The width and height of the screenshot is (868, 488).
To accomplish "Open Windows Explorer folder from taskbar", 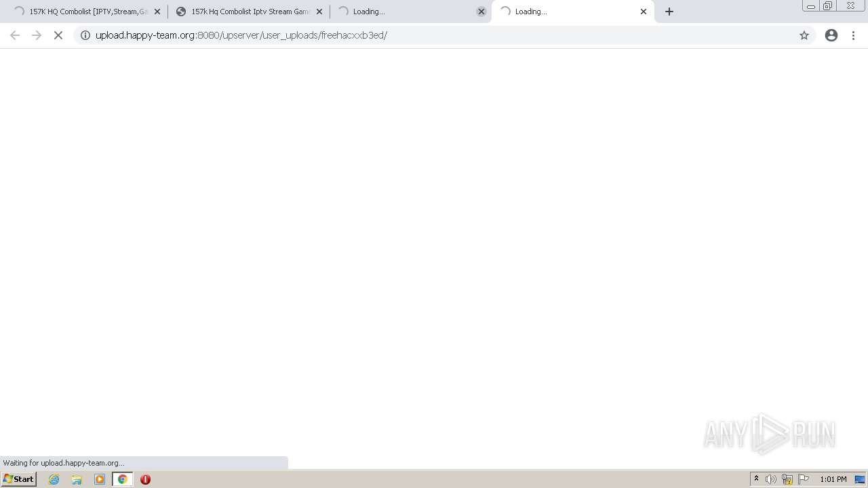I will pyautogui.click(x=77, y=479).
